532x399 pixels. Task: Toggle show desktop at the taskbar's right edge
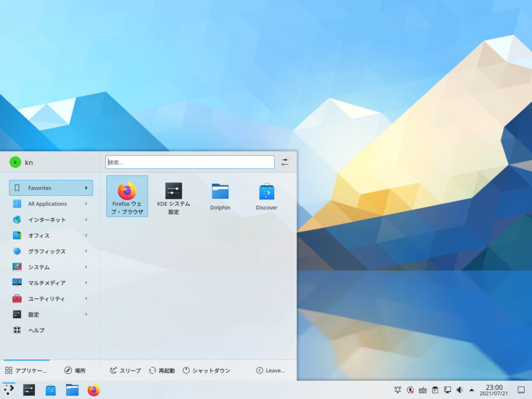[x=522, y=389]
